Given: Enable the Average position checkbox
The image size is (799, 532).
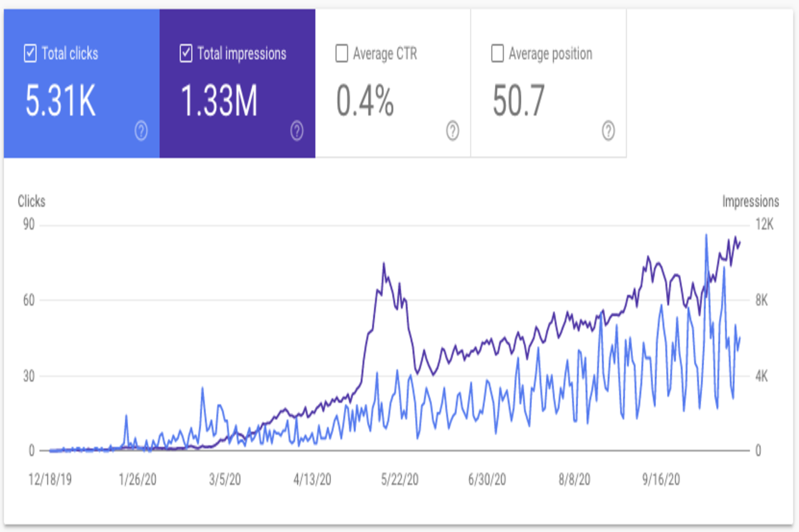Looking at the screenshot, I should point(497,54).
